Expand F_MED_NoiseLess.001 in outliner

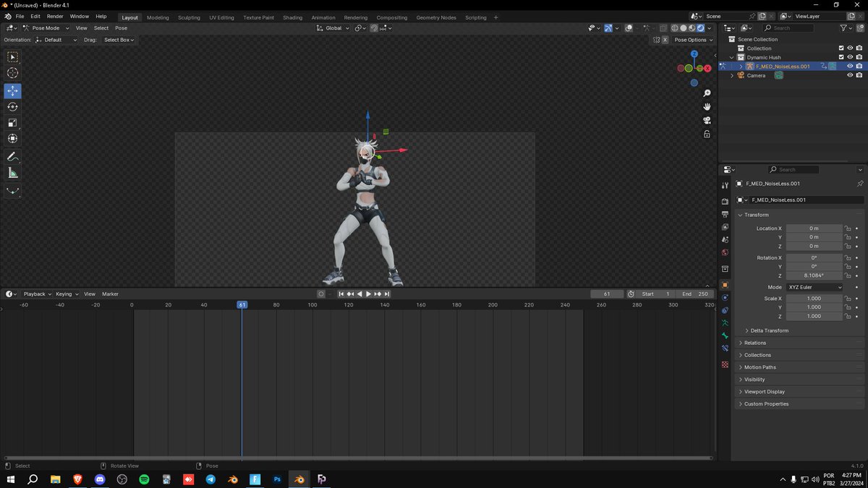[x=741, y=66]
